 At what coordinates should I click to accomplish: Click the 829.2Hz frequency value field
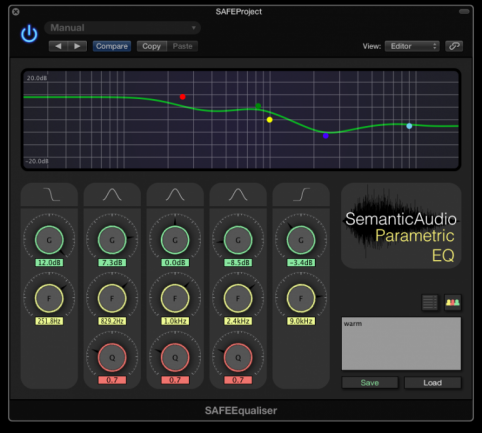[112, 321]
